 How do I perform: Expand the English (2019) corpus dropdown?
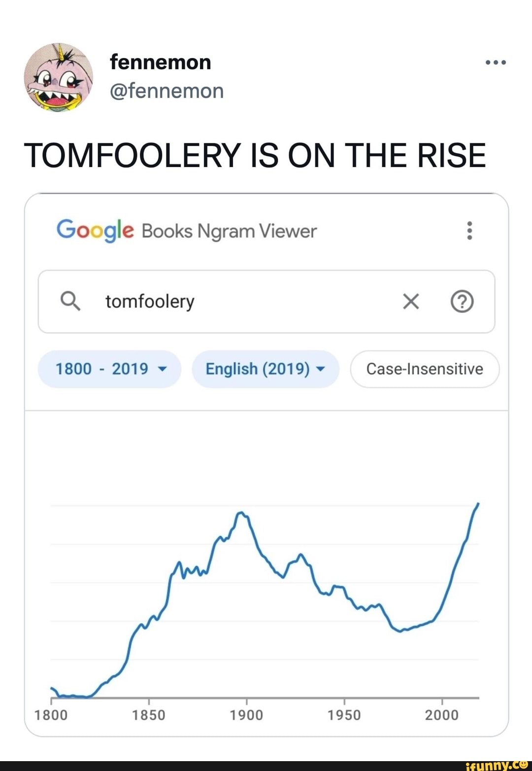266,369
